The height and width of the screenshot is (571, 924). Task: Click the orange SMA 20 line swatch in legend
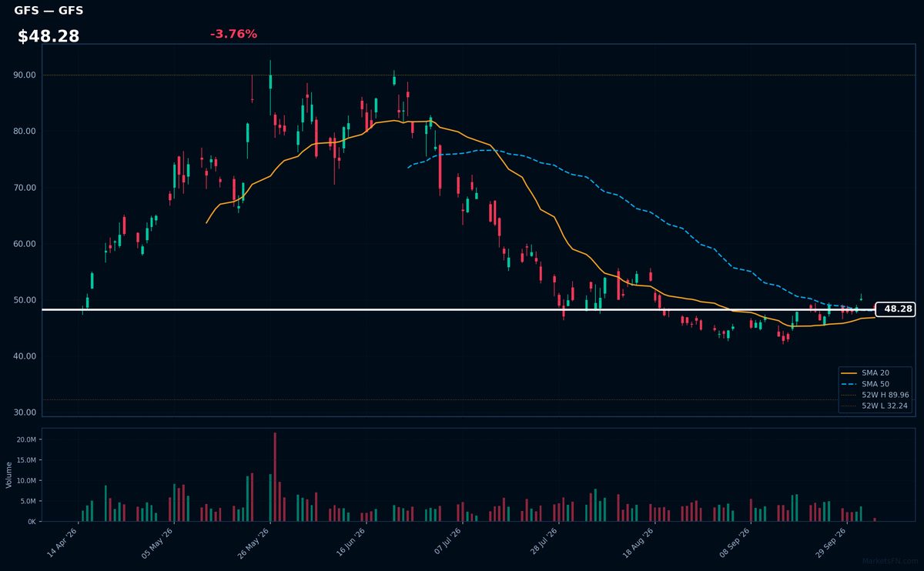tap(849, 372)
